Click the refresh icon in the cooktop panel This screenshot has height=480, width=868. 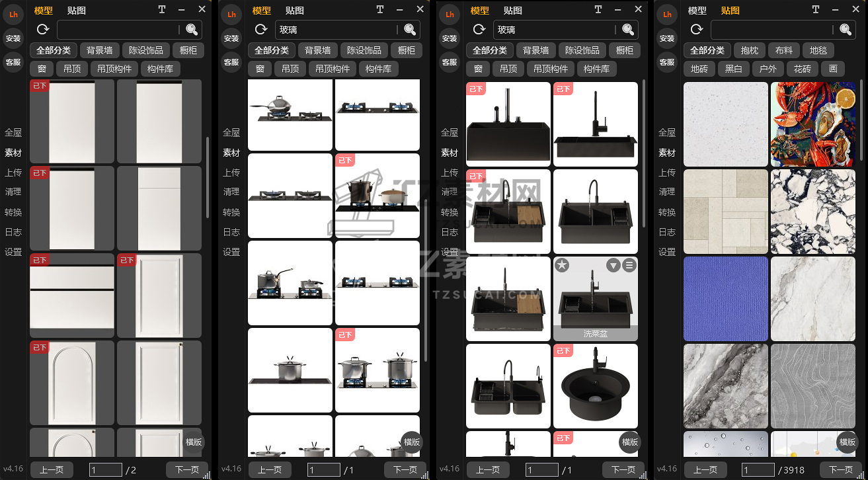260,29
